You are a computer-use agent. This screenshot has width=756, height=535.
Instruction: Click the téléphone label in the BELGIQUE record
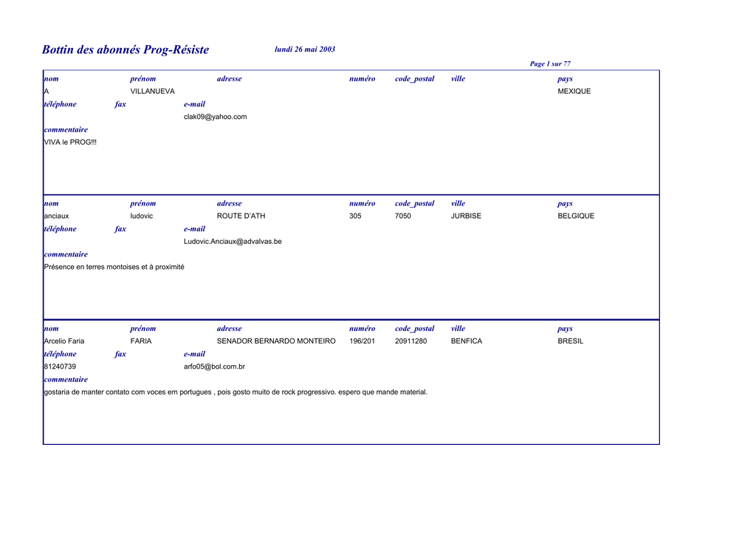[x=61, y=229]
